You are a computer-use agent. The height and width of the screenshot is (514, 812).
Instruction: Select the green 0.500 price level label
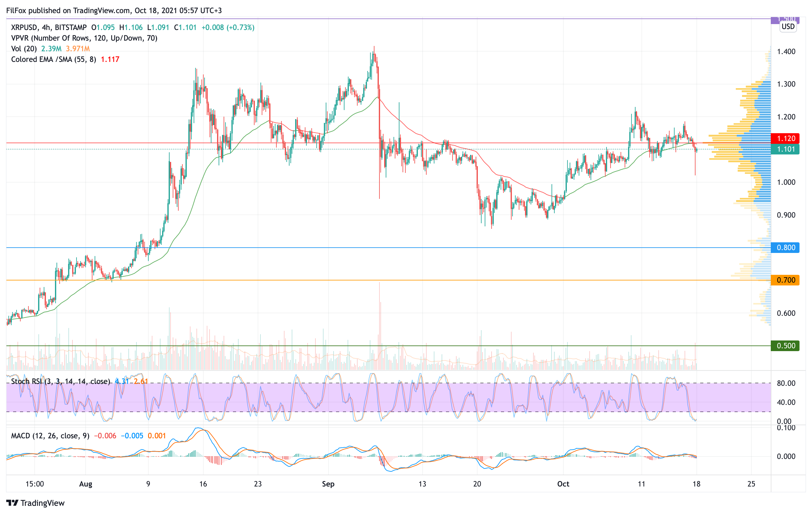click(x=785, y=346)
